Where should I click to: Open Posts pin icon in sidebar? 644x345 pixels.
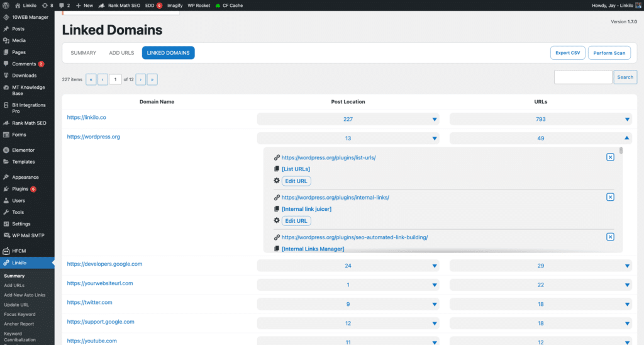point(6,29)
